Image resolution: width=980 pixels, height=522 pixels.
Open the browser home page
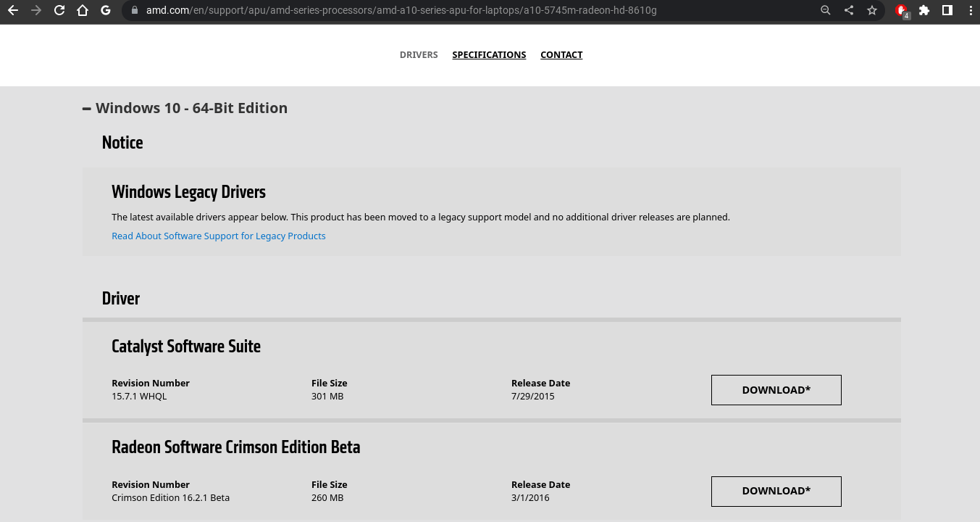coord(83,10)
